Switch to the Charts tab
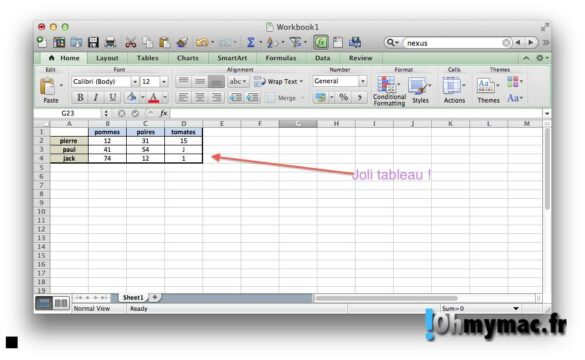Image resolution: width=585 pixels, height=360 pixels. (x=188, y=58)
